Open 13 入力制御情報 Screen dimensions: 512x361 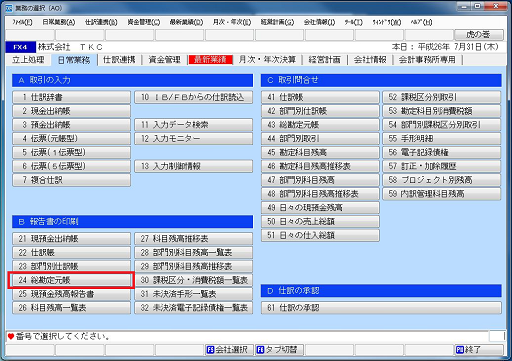[194, 166]
